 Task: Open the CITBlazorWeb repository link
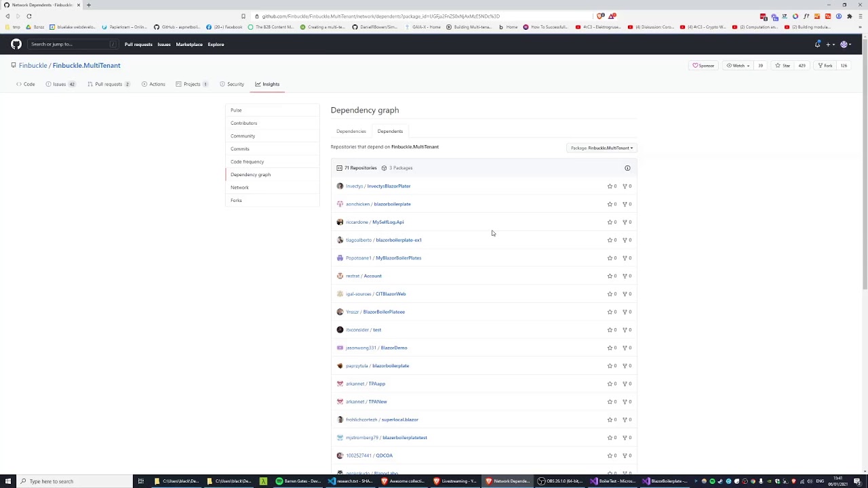pos(391,293)
